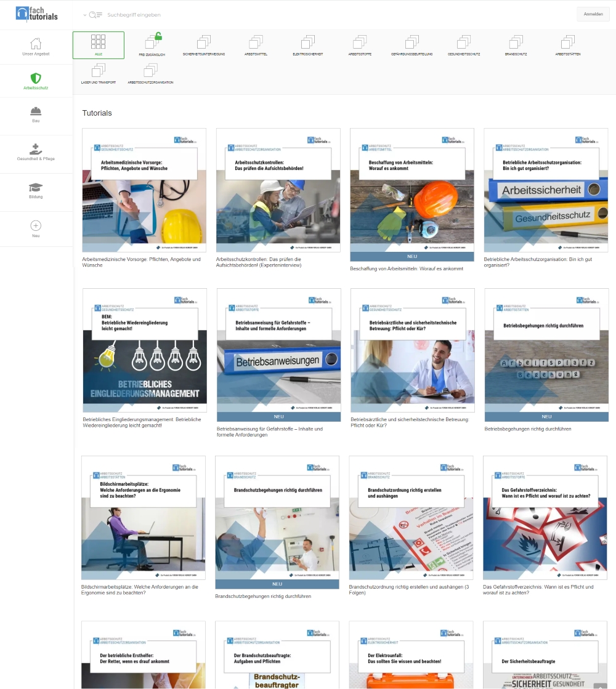Filter by Brandschutz category
Image resolution: width=616 pixels, height=689 pixels.
516,45
